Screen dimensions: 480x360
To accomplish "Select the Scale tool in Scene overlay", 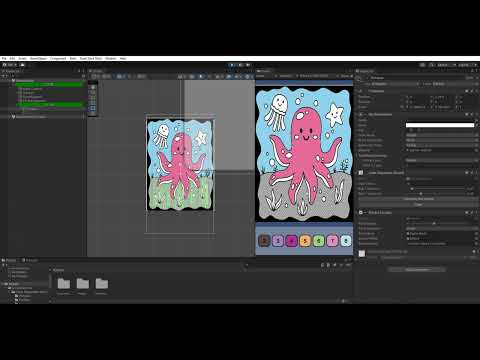I will 93,103.
